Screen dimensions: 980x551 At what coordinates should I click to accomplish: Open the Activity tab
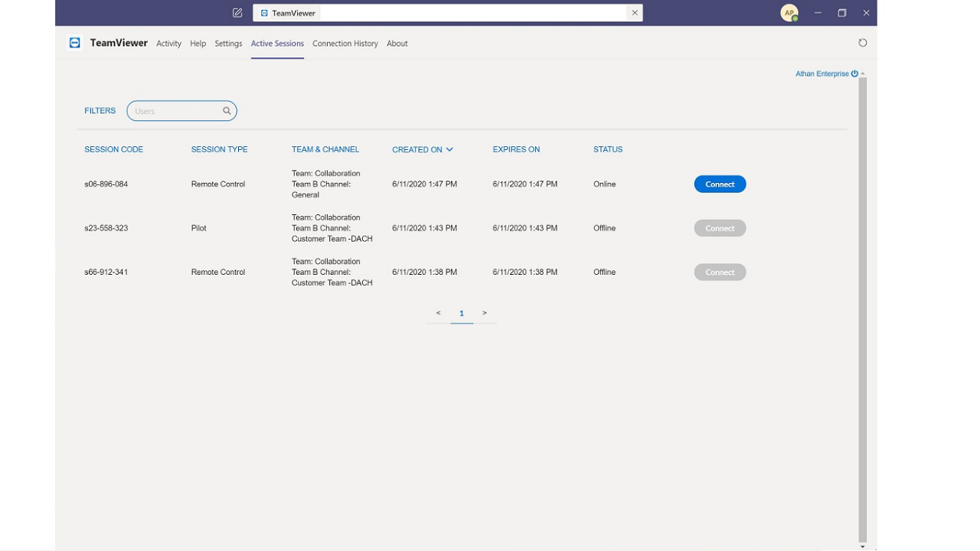[x=168, y=44]
